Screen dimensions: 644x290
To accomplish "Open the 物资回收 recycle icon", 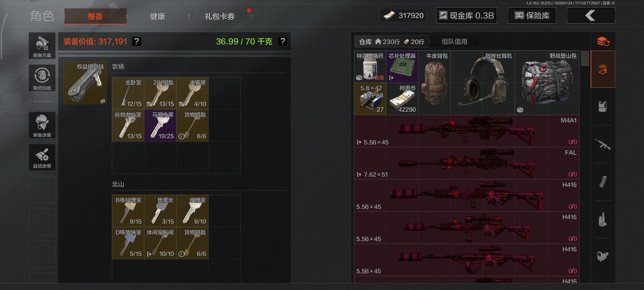I will 42,78.
